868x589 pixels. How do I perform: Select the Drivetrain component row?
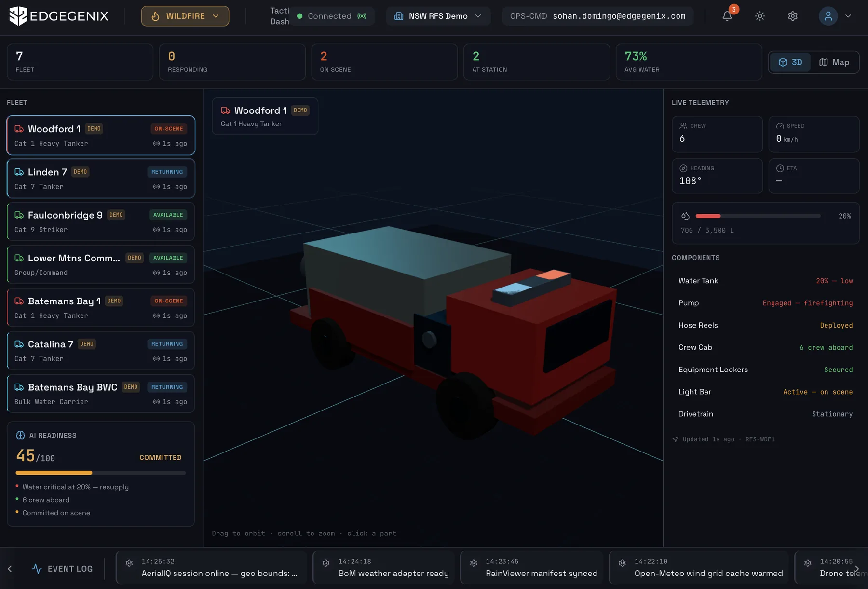765,414
